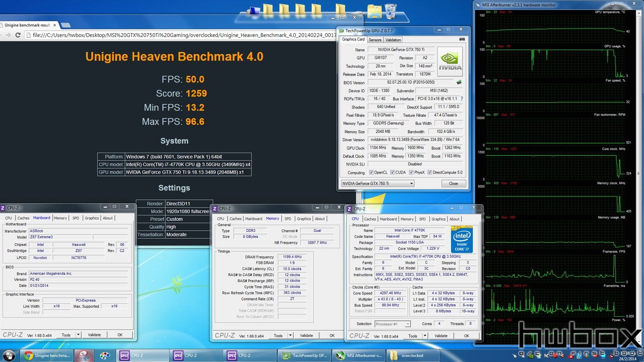Open the Libraries folder icon near Recycle Bin
Image resolution: width=644 pixels, height=362 pixels.
point(374,11)
